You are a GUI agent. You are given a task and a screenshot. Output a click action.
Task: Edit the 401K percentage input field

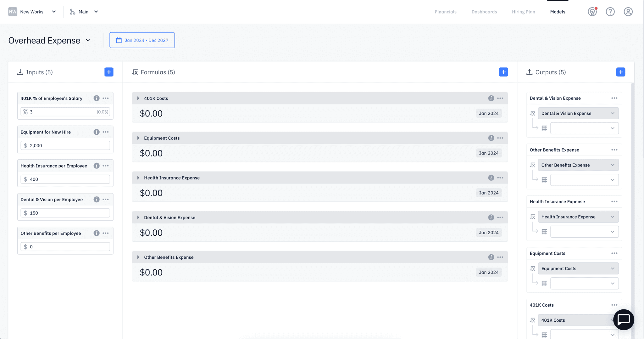[x=65, y=112]
